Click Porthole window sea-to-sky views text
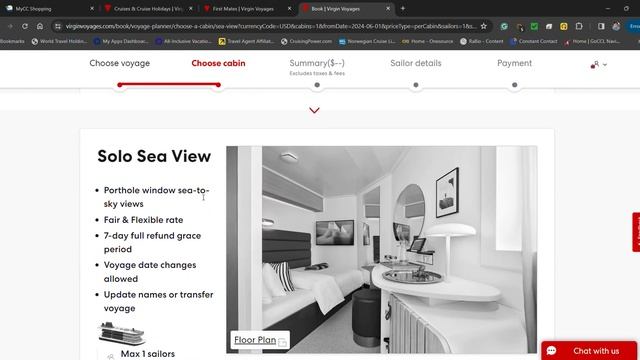 tap(156, 197)
